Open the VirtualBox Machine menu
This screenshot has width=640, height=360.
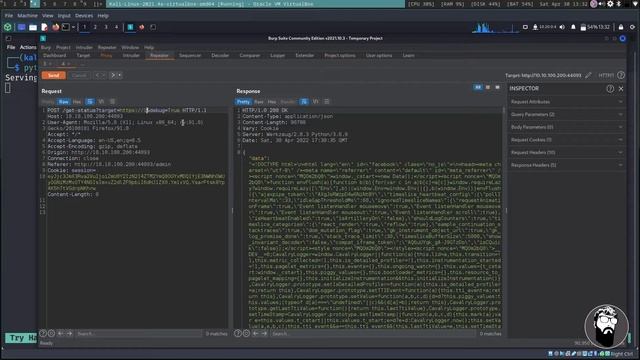click(27, 16)
